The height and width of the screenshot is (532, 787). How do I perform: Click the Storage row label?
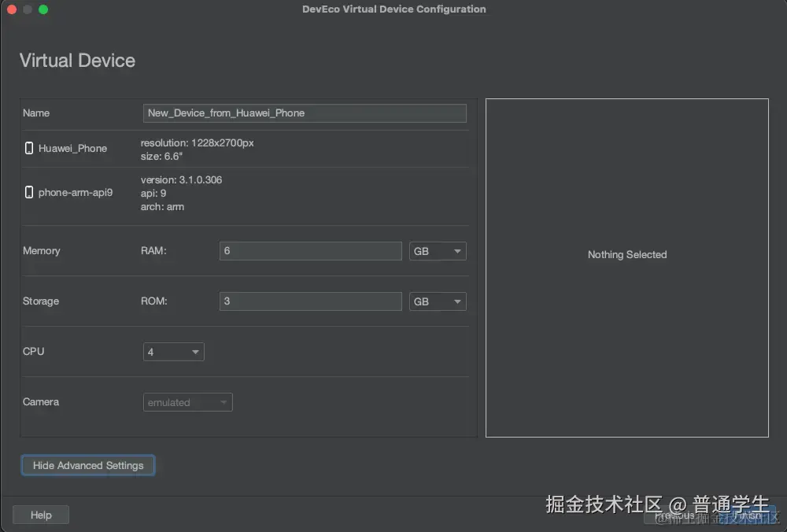coord(41,301)
